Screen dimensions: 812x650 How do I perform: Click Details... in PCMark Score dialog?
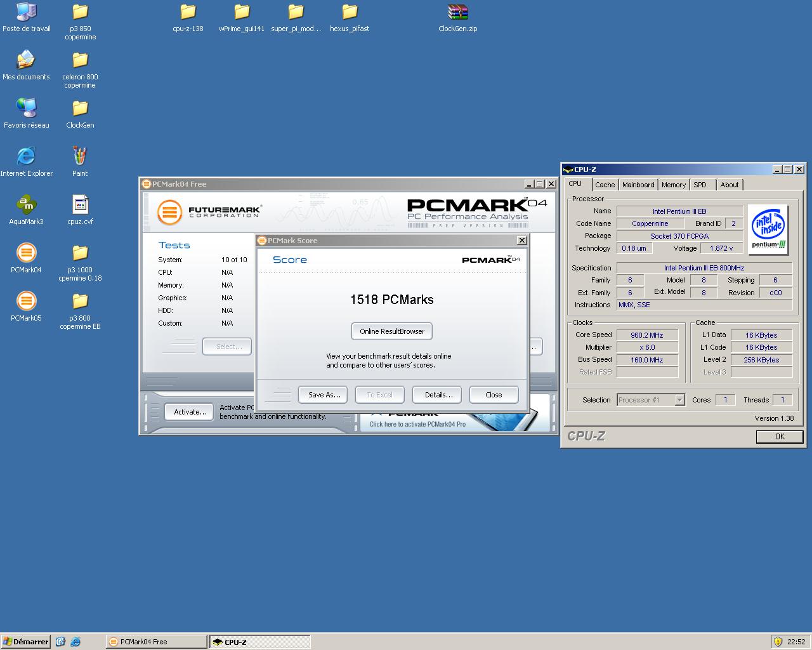point(438,395)
